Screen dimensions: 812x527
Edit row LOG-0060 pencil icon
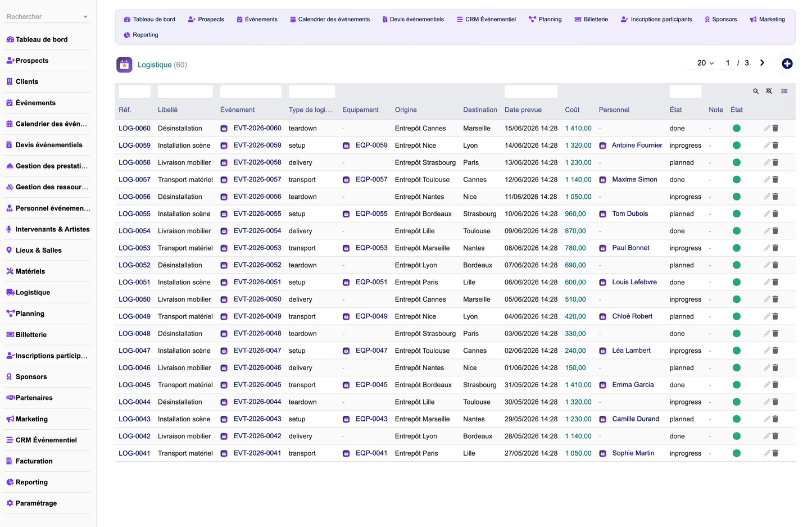766,128
